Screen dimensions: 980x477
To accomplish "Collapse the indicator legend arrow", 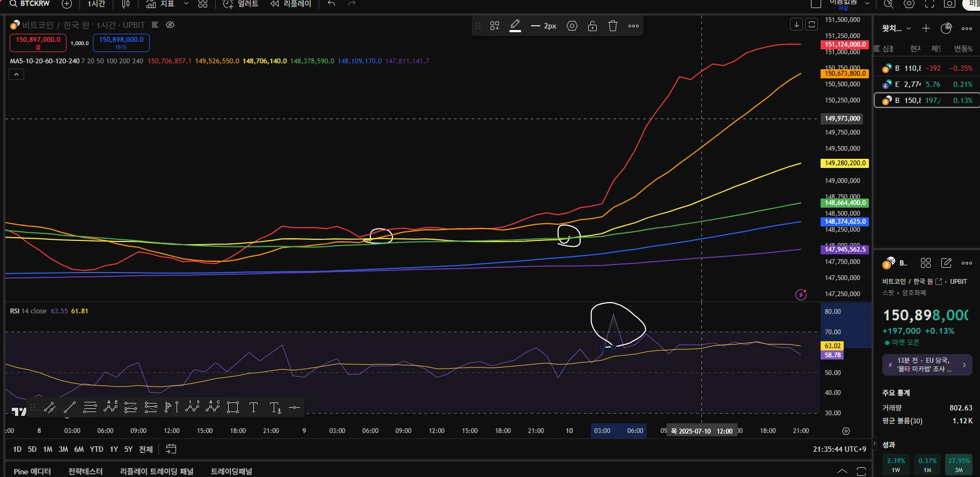I will click(x=17, y=75).
